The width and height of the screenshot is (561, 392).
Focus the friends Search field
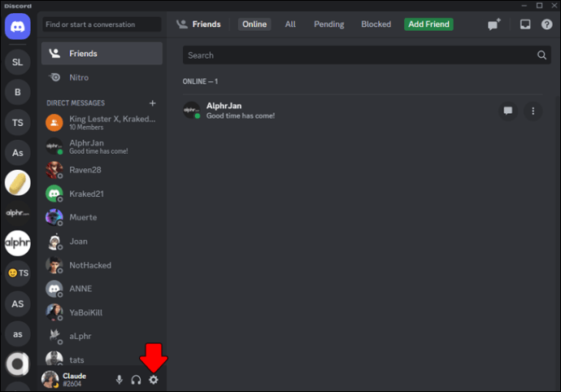367,55
